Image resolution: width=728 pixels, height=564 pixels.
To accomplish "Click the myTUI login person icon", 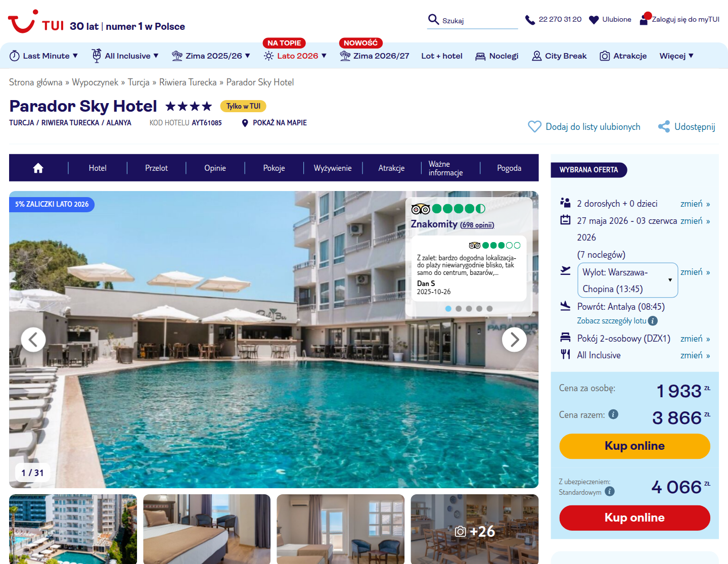I will pyautogui.click(x=644, y=19).
